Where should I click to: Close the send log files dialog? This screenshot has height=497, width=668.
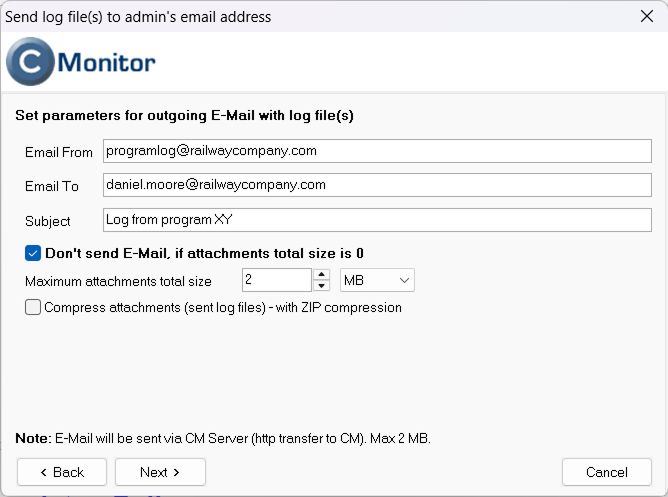[647, 16]
